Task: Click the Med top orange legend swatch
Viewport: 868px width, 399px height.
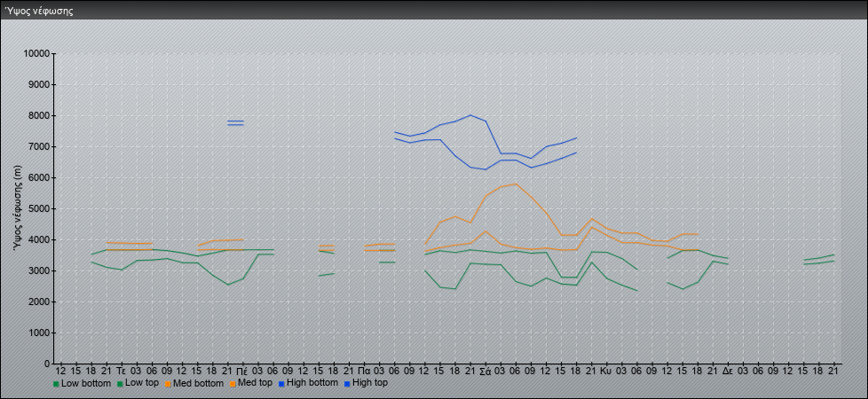Action: tap(234, 384)
